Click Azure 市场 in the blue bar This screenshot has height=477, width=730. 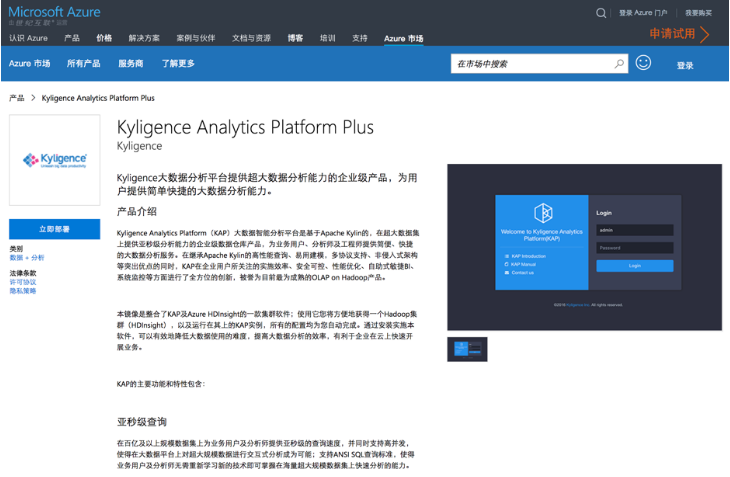coord(29,63)
